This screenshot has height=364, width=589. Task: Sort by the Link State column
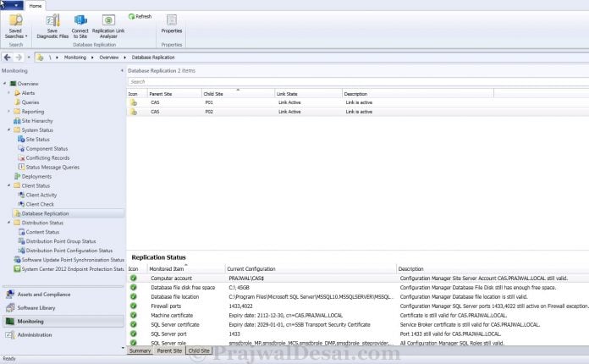(308, 94)
